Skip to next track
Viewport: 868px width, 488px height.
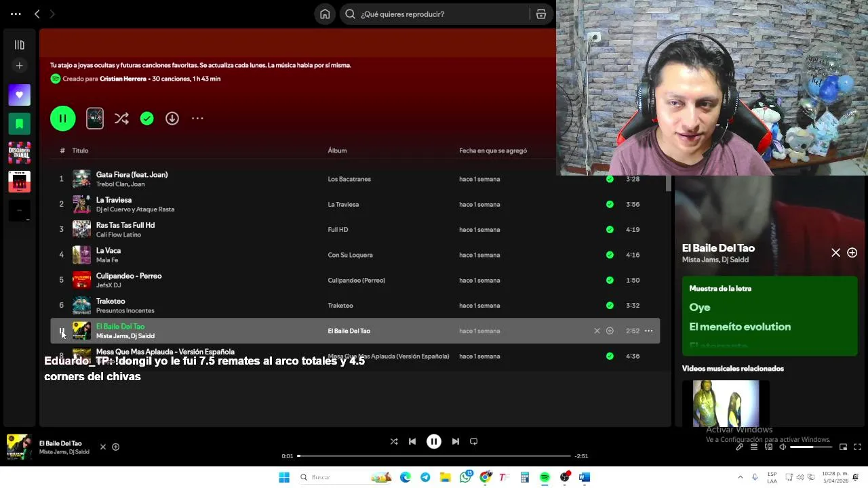pos(456,441)
